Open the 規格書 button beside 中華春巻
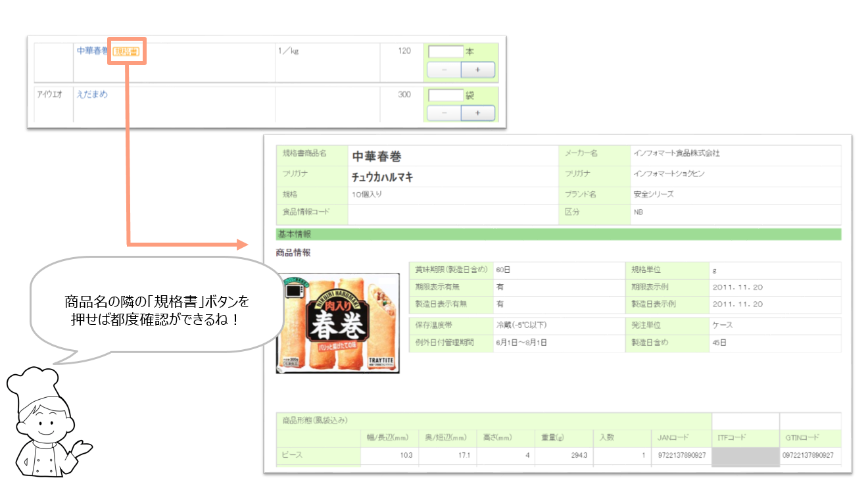This screenshot has width=868, height=482. point(126,51)
